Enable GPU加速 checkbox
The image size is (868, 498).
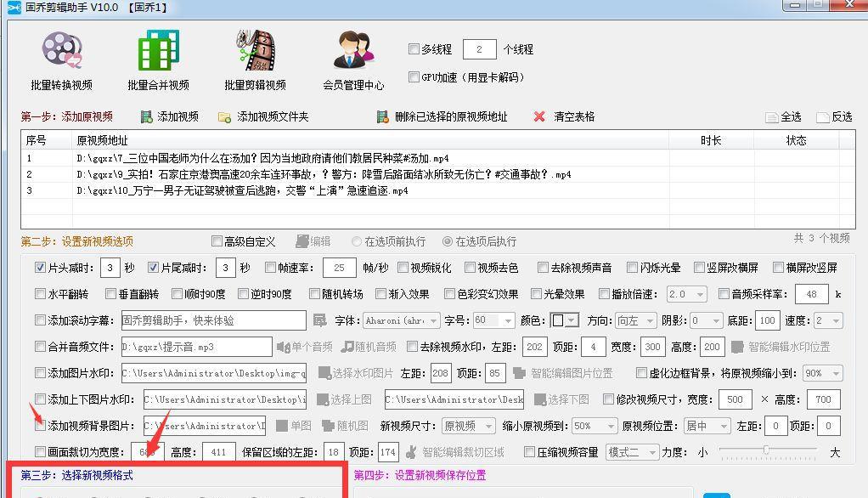point(414,76)
